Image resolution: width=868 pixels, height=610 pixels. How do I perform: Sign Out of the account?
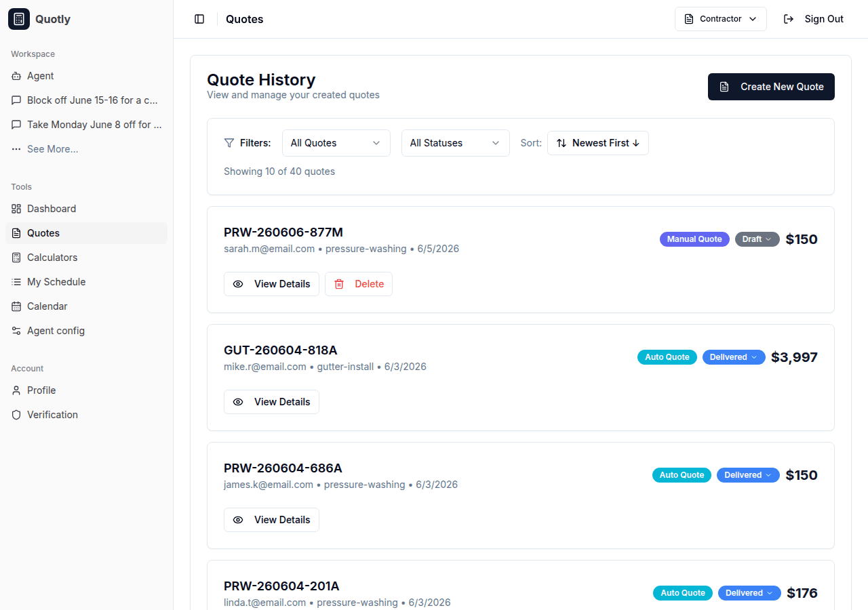point(814,19)
